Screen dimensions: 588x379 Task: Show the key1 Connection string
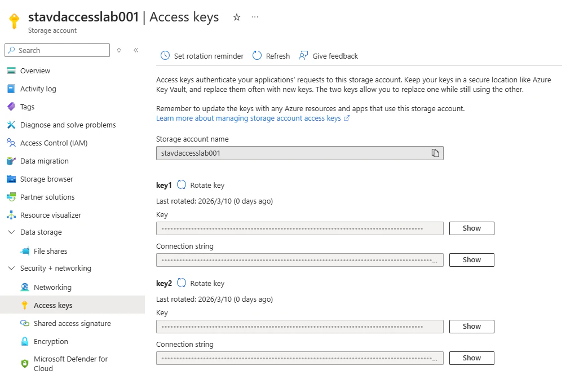471,259
